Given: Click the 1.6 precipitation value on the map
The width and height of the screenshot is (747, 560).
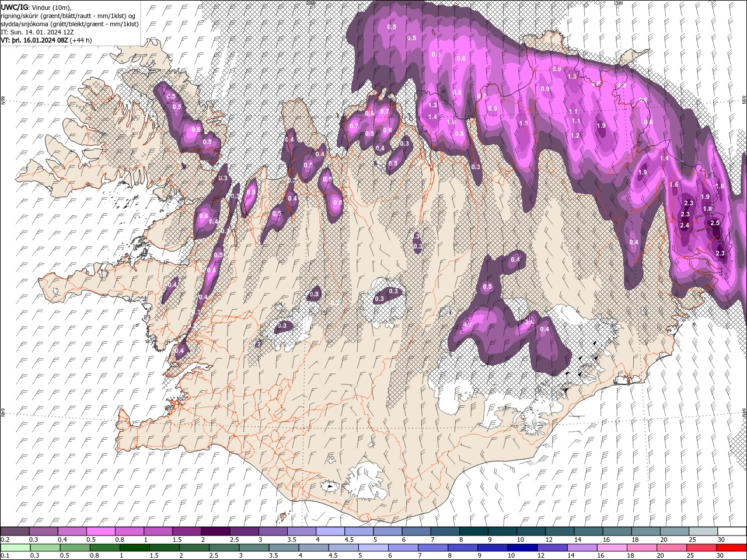Looking at the screenshot, I should (673, 184).
